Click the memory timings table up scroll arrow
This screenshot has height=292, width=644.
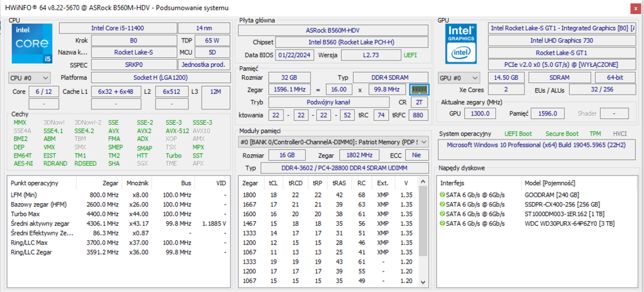click(x=422, y=181)
